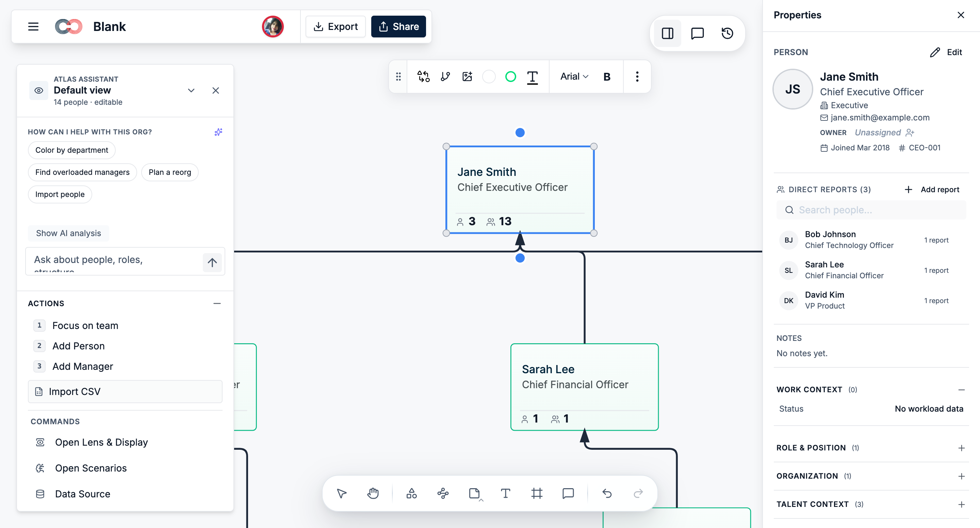This screenshot has height=528, width=980.
Task: Click the AI sparkle icon
Action: [218, 132]
